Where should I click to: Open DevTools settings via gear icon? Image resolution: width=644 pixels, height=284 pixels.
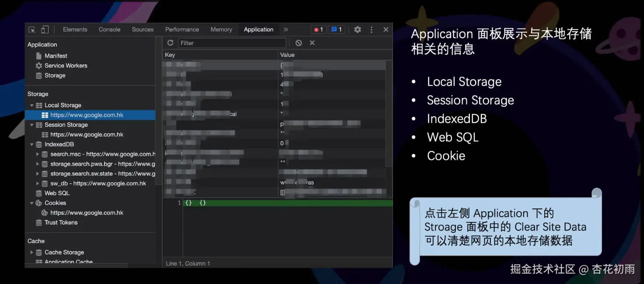click(357, 29)
